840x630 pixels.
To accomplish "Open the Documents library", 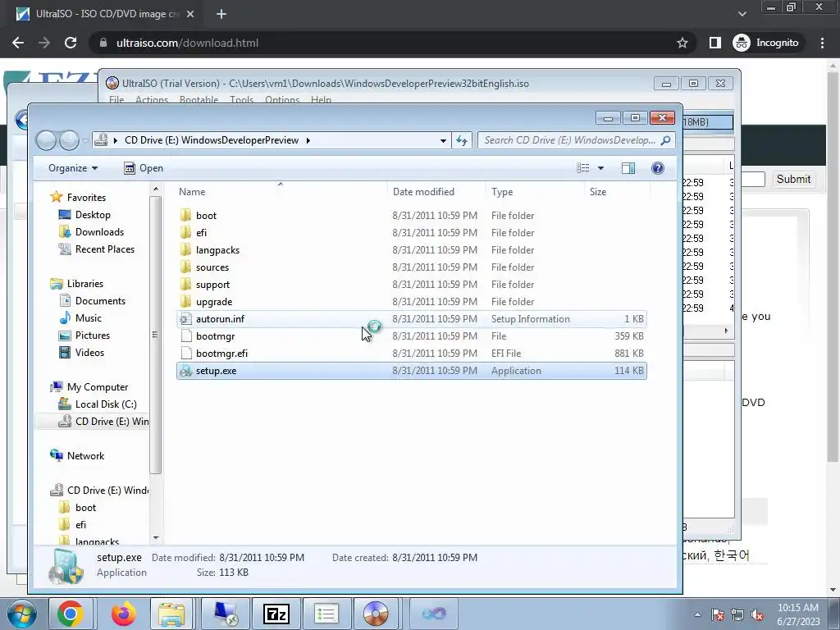I will (99, 300).
